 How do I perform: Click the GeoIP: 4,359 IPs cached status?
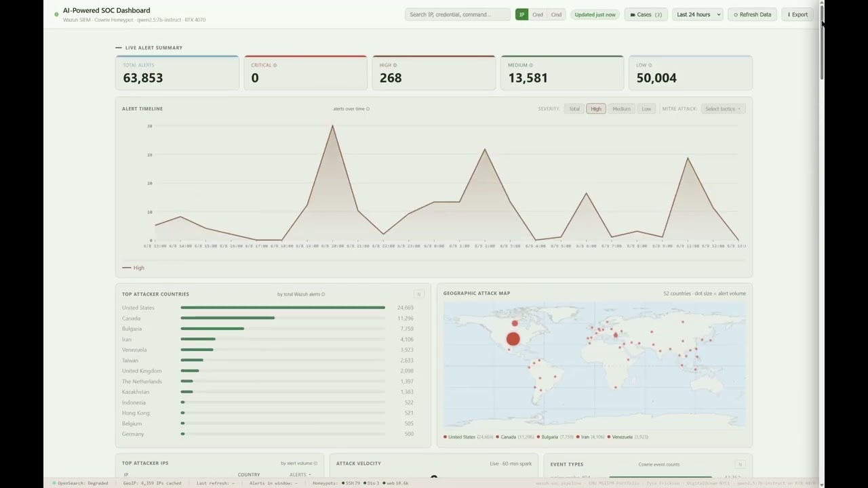tap(152, 483)
